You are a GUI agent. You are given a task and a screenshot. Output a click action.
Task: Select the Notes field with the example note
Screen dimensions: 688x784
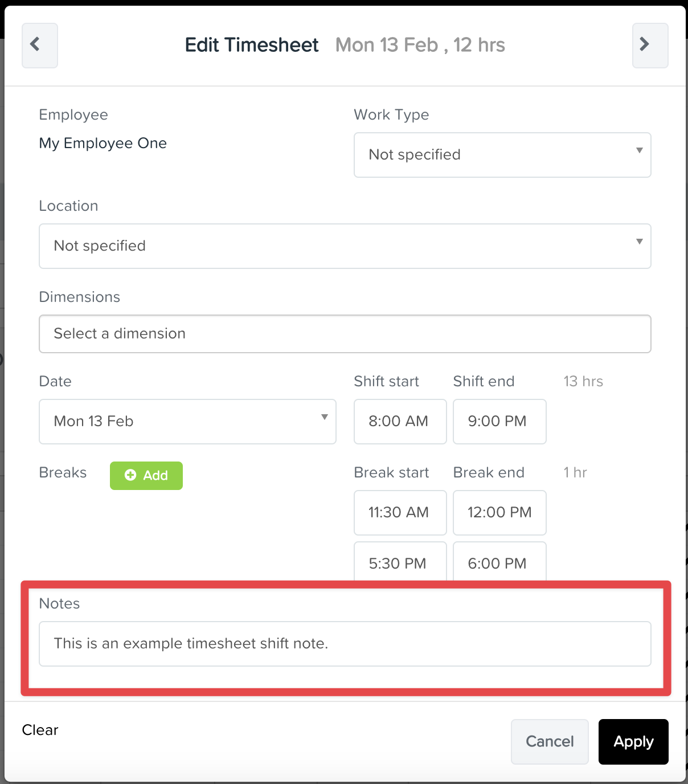pyautogui.click(x=345, y=644)
